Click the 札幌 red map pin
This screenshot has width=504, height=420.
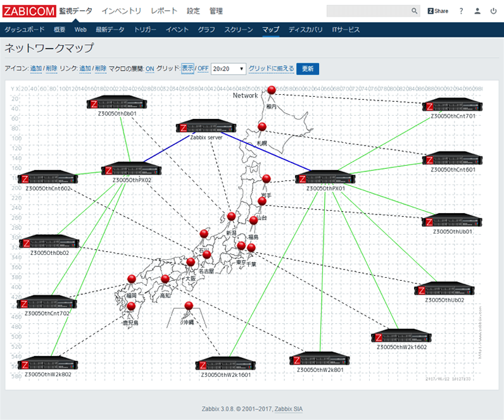coord(262,127)
